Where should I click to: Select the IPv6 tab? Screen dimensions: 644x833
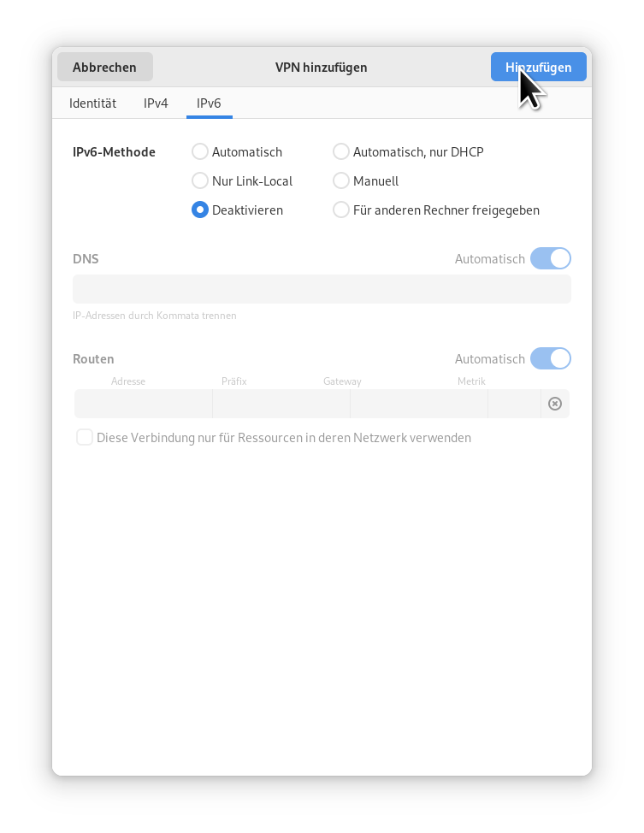[x=209, y=103]
